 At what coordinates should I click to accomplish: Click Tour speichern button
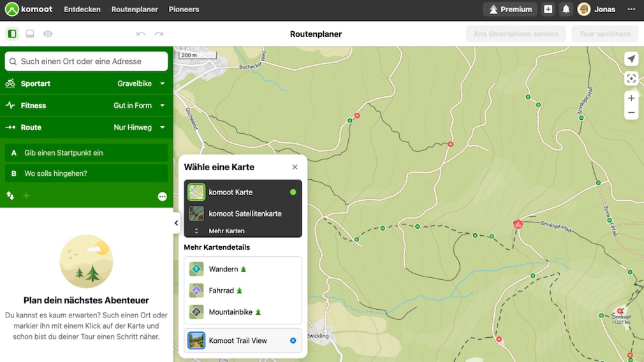tap(605, 34)
